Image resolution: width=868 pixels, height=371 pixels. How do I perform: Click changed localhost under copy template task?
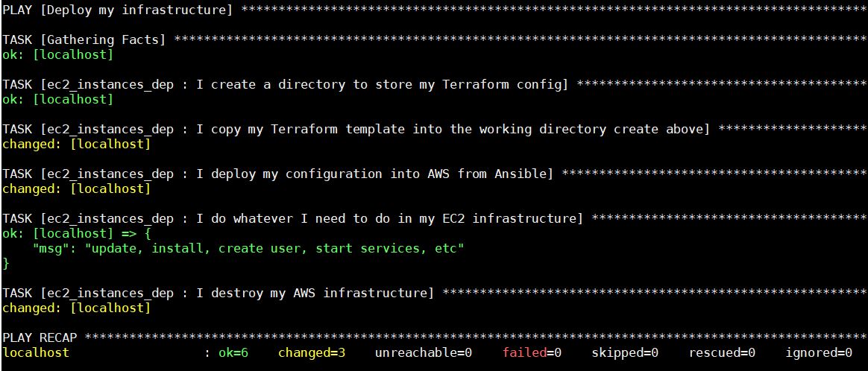click(x=76, y=145)
